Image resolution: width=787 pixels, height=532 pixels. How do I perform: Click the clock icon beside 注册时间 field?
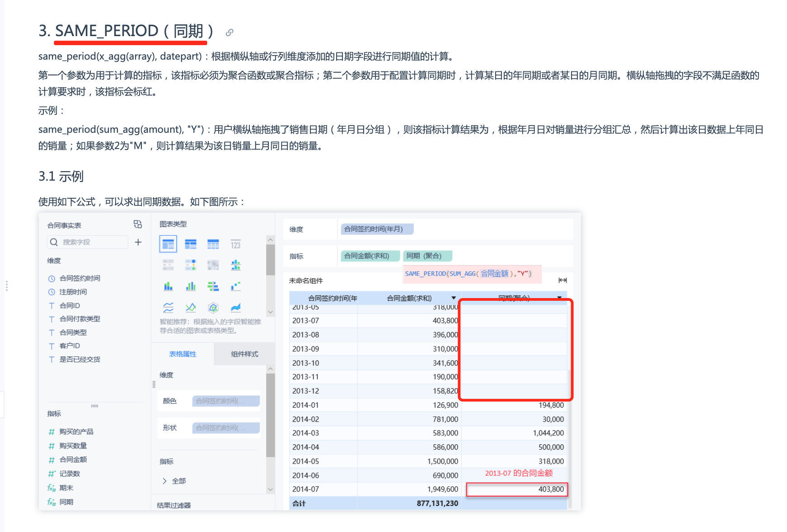52,292
